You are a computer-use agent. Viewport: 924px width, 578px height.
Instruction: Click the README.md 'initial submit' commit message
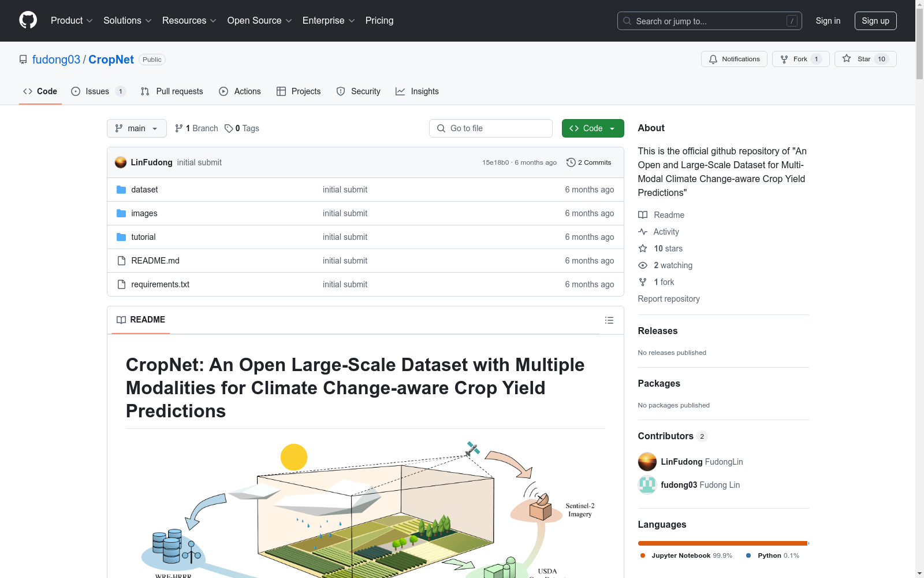[x=345, y=261]
